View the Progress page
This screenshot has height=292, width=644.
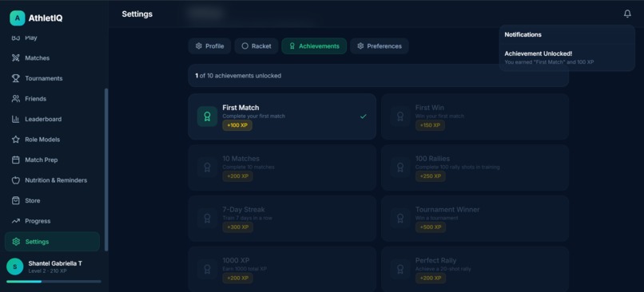52,221
